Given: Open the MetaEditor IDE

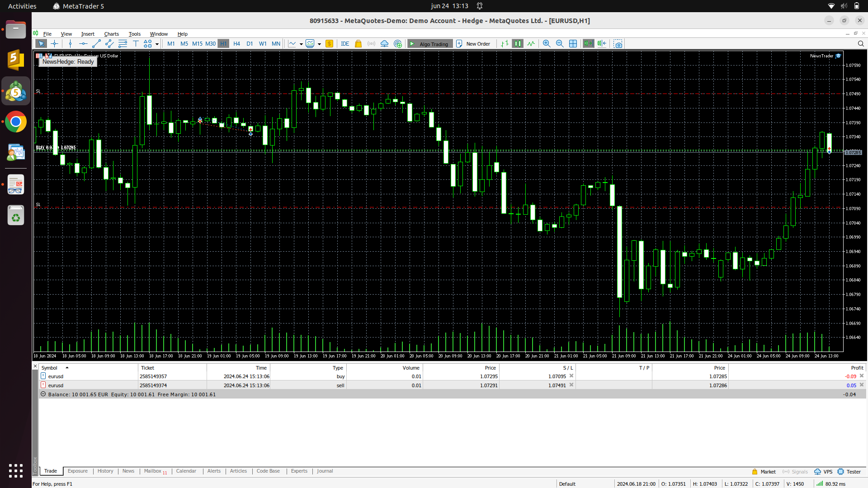Looking at the screenshot, I should click(x=345, y=44).
